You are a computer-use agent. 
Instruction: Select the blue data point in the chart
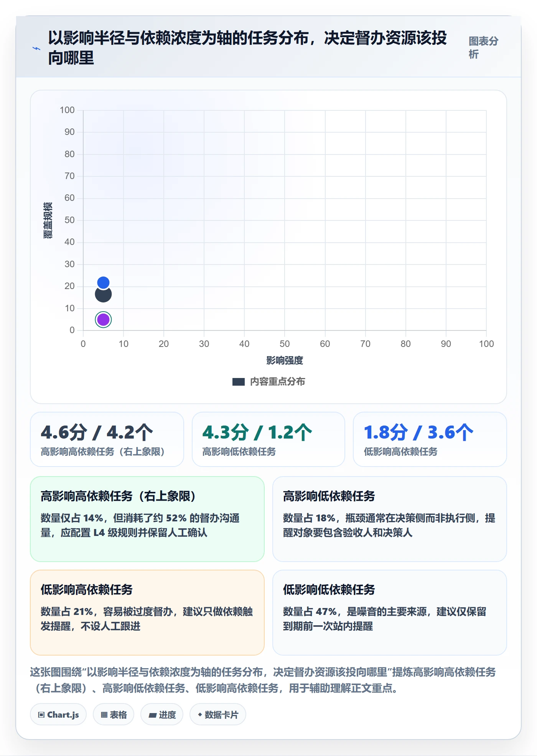click(x=103, y=283)
